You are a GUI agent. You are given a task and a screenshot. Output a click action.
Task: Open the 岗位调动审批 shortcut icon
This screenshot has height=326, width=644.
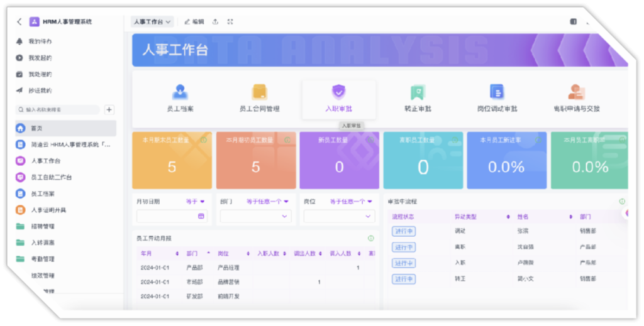[497, 92]
